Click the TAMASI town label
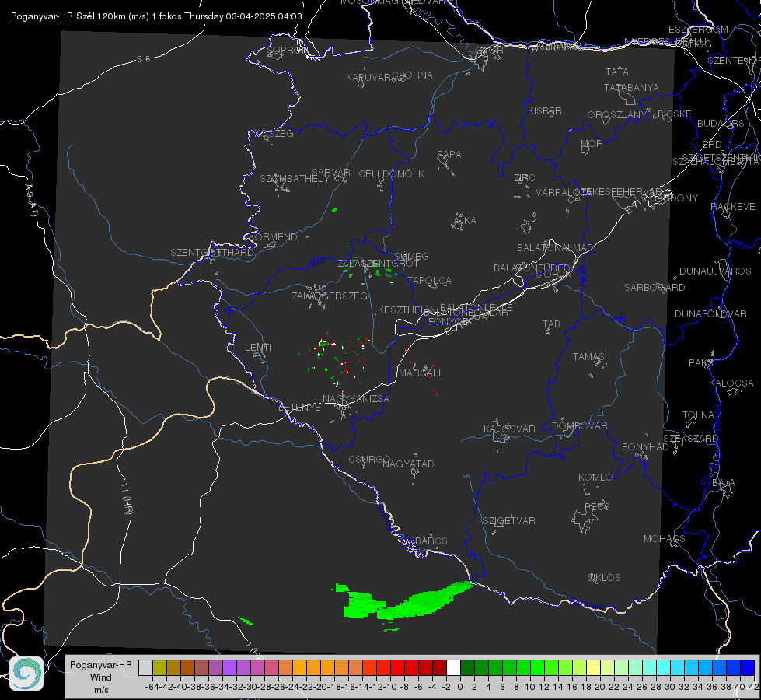This screenshot has width=761, height=700. (590, 356)
